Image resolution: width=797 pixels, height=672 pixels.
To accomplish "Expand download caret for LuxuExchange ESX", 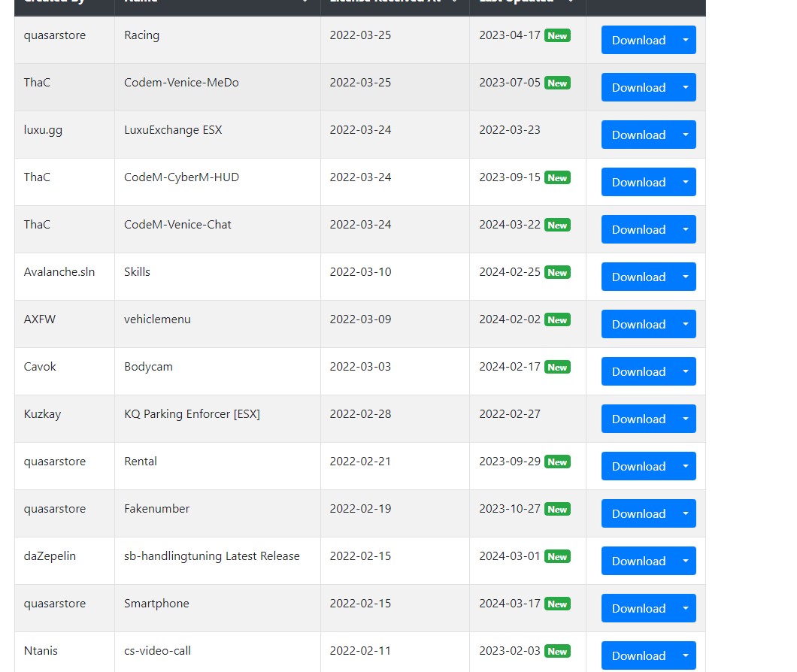I will click(x=686, y=135).
